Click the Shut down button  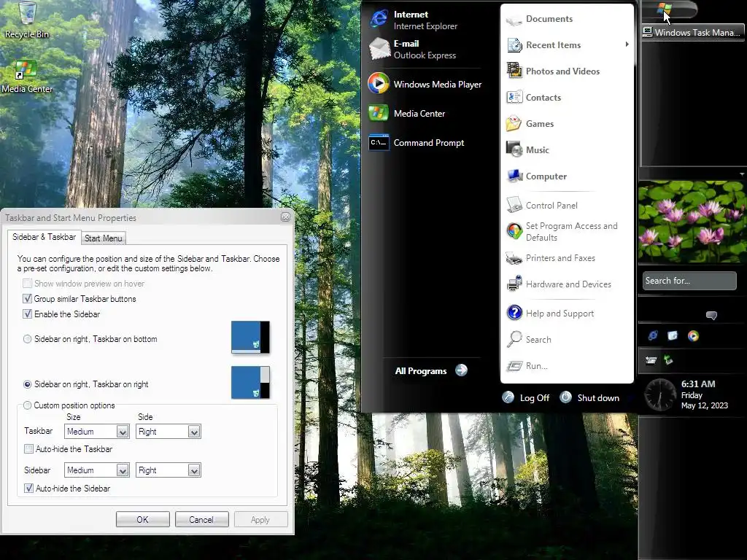point(589,397)
